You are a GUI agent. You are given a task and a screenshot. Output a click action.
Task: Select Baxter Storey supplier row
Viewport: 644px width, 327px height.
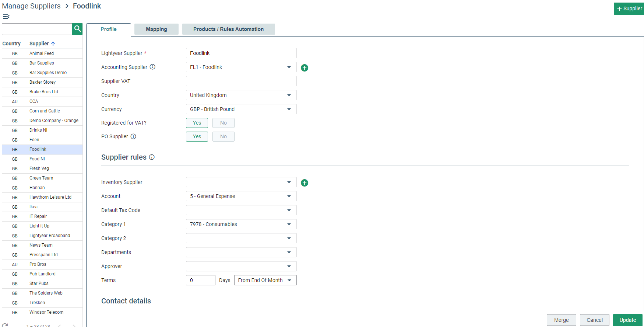tap(42, 82)
